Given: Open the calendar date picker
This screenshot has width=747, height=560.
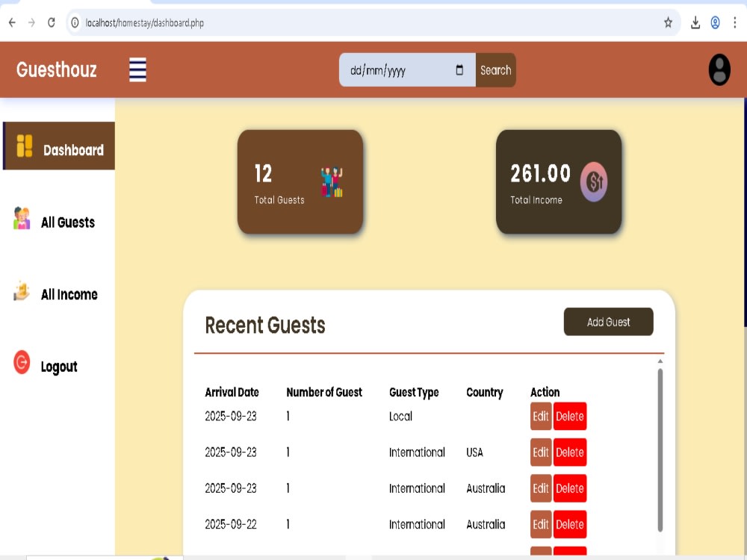Looking at the screenshot, I should (x=459, y=70).
